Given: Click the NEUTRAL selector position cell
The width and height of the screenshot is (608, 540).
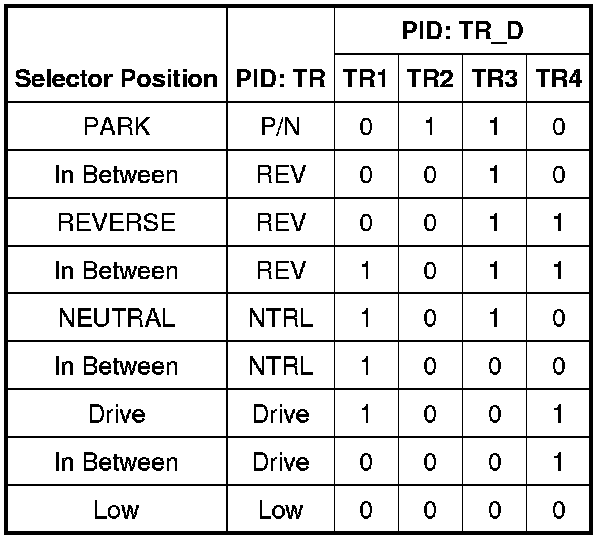Looking at the screenshot, I should tap(116, 319).
